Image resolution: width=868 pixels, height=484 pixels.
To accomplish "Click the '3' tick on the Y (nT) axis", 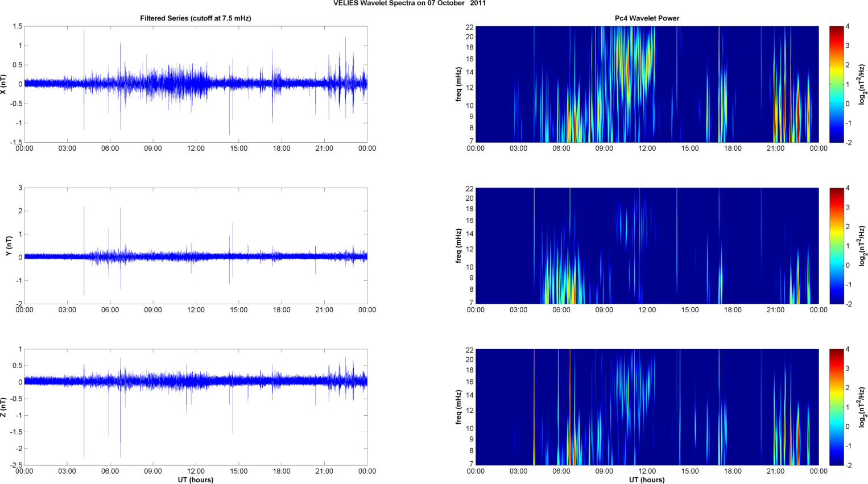I will click(x=20, y=188).
